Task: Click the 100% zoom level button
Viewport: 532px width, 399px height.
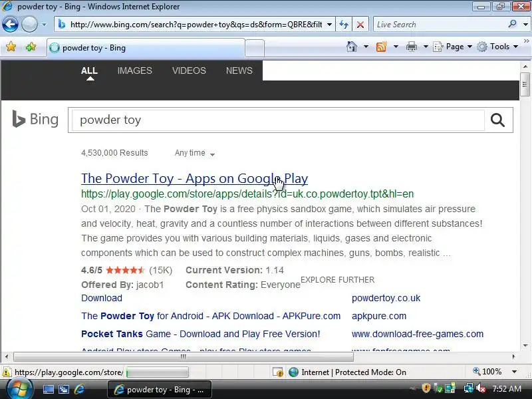Action: (x=487, y=372)
